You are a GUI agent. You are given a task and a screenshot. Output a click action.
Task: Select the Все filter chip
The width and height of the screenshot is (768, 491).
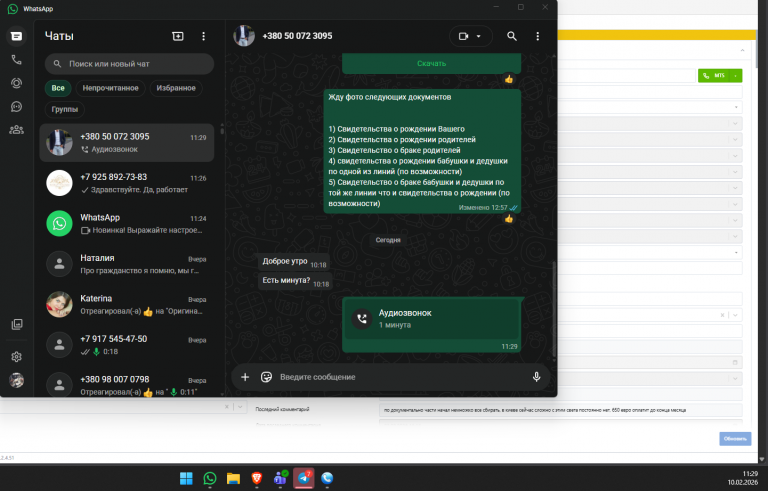(x=58, y=88)
